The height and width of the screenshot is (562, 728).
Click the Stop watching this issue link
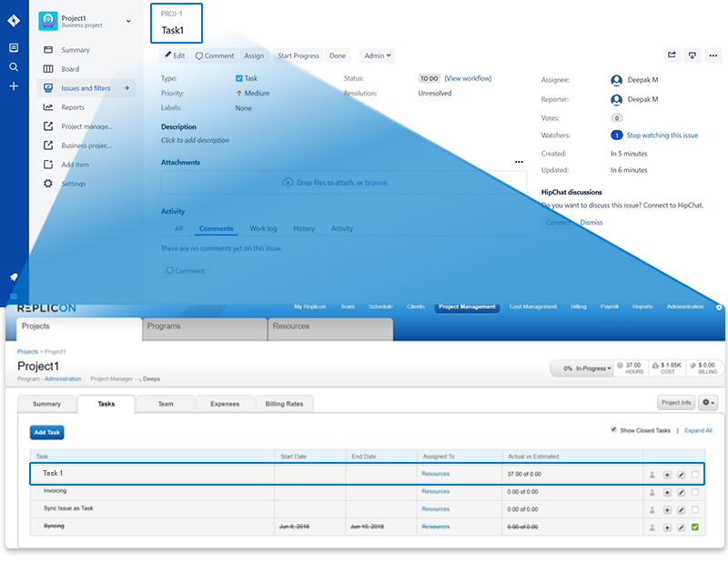662,135
